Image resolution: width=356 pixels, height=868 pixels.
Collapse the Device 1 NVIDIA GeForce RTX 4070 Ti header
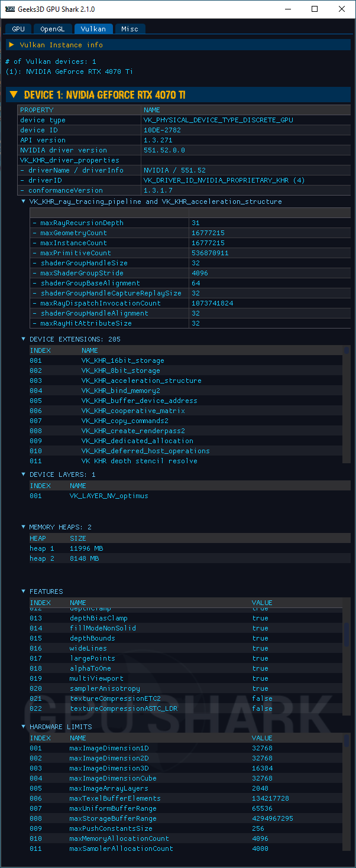click(13, 95)
